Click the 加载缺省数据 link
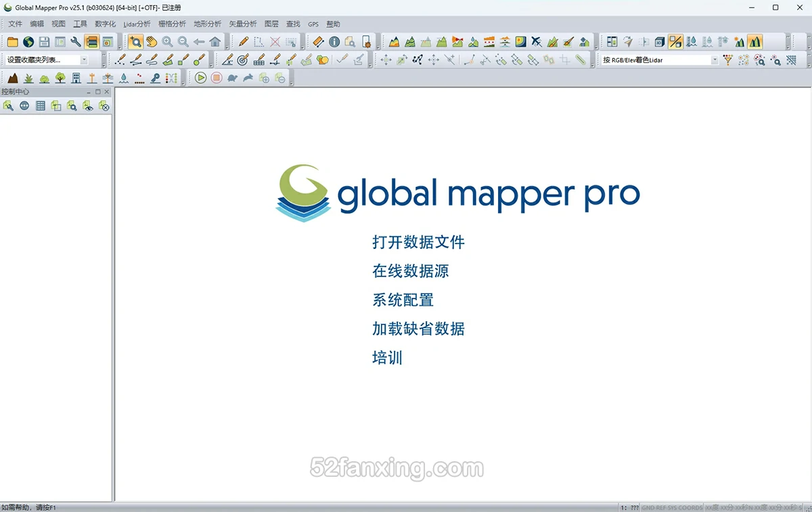The height and width of the screenshot is (512, 812). pyautogui.click(x=418, y=329)
